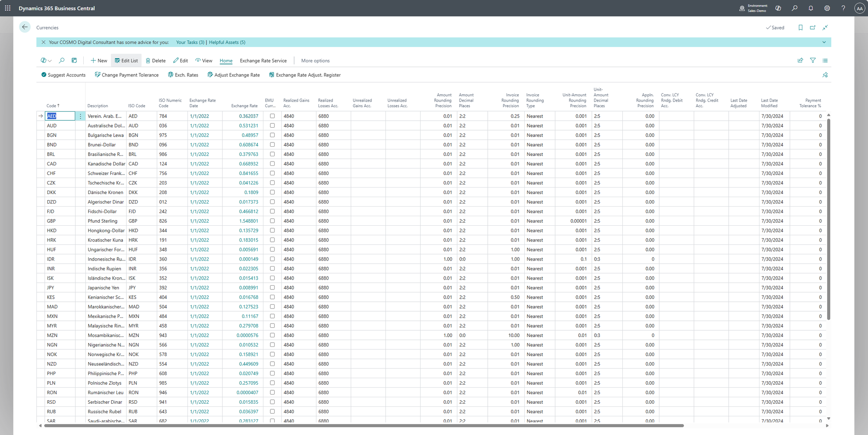The image size is (868, 435).
Task: Open the notifications bell
Action: [810, 8]
